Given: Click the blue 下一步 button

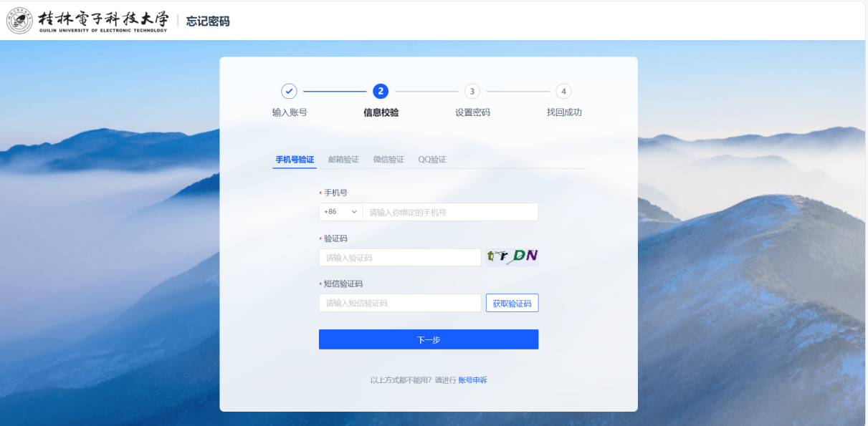Looking at the screenshot, I should pyautogui.click(x=428, y=339).
